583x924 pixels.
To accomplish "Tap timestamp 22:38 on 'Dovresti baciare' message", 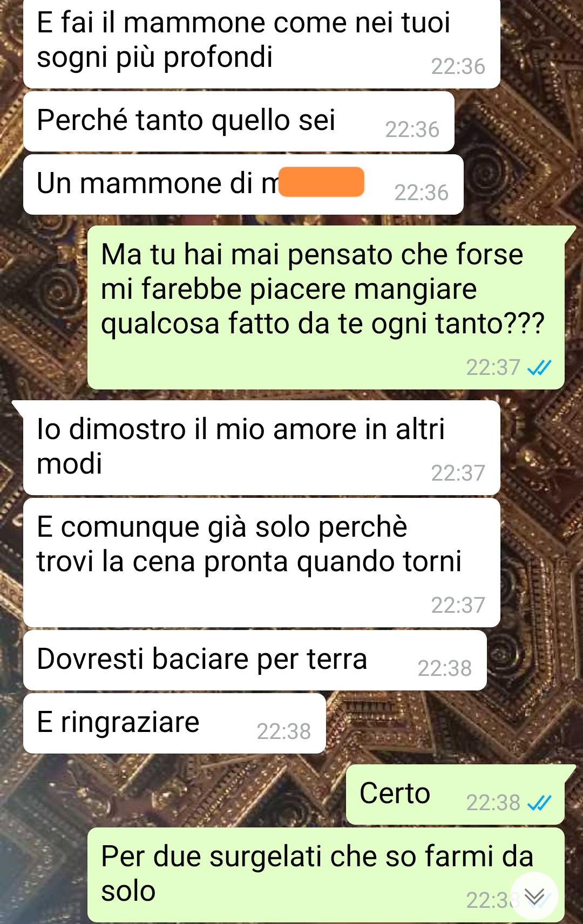I will [445, 668].
